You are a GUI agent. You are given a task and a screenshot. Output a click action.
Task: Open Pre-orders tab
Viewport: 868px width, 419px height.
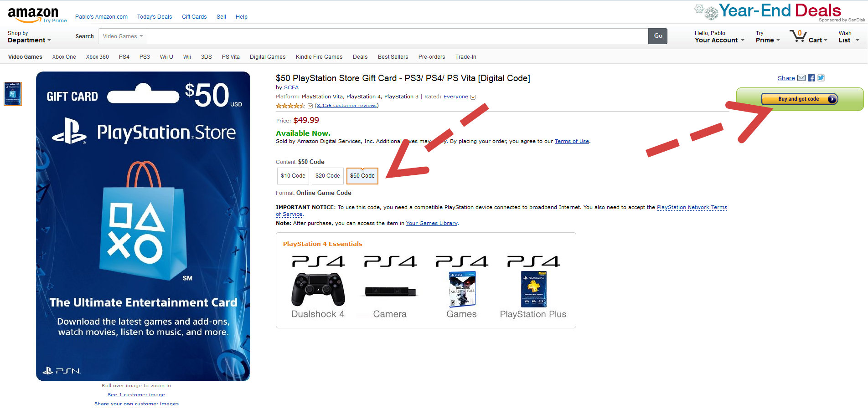pos(432,57)
